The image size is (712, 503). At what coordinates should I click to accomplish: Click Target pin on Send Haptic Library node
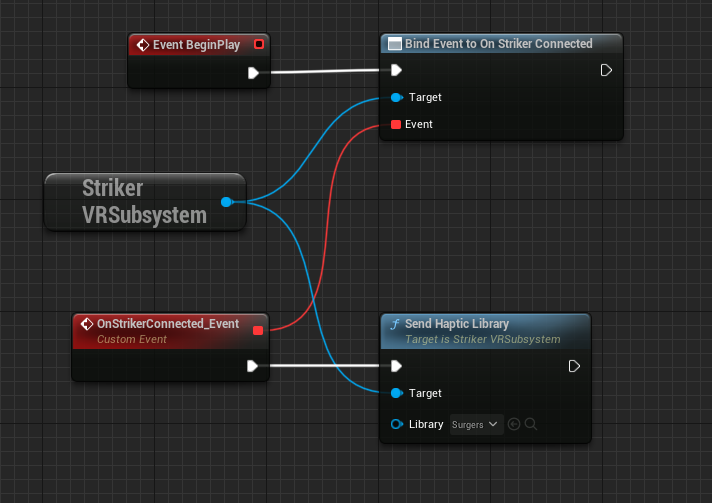pyautogui.click(x=397, y=393)
